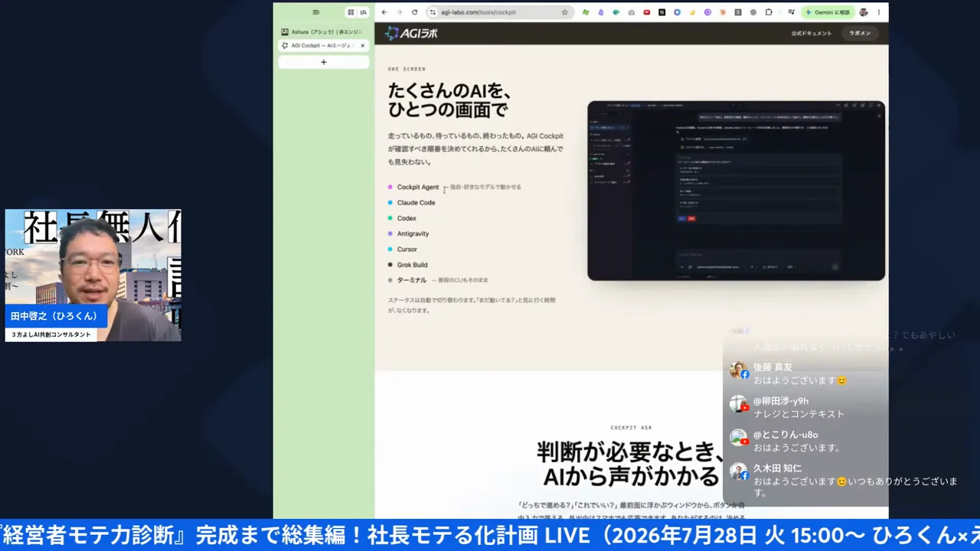The height and width of the screenshot is (551, 980).
Task: Go back using browser back arrow
Action: (384, 12)
